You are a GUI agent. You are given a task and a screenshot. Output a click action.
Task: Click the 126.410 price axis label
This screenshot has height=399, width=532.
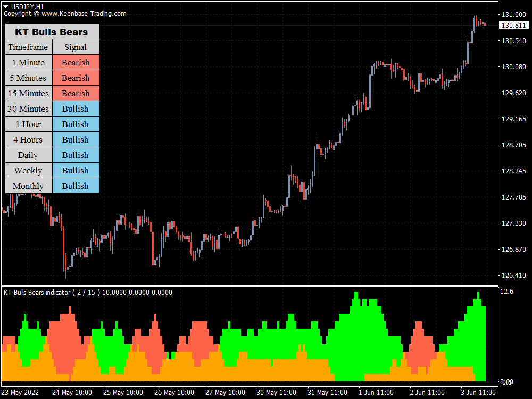514,276
